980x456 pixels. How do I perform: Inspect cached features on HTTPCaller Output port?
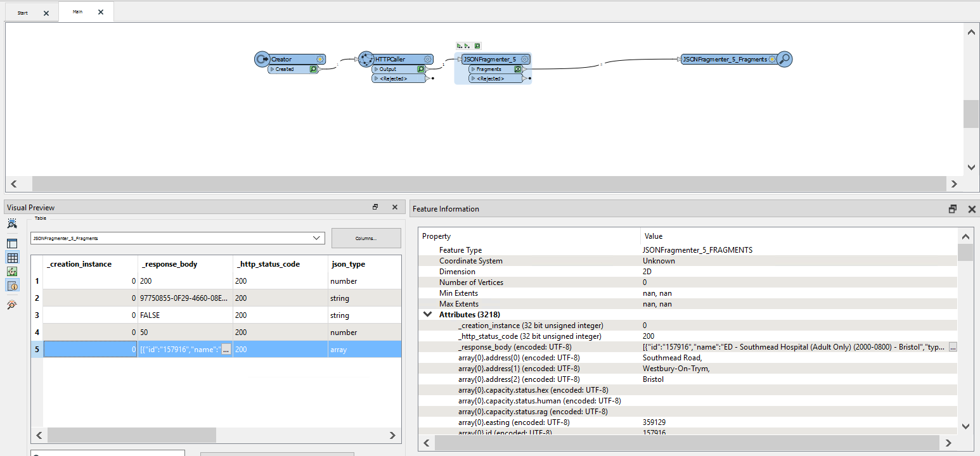click(421, 69)
